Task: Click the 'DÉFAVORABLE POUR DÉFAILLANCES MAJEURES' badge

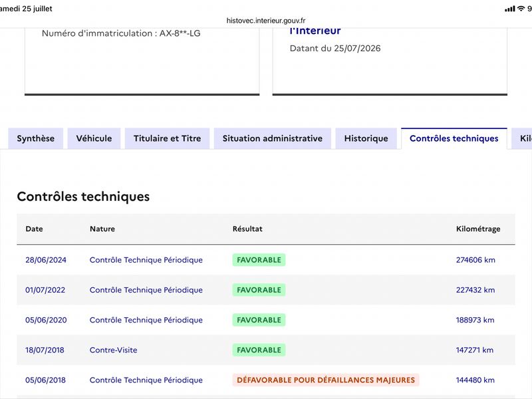Action: [x=326, y=380]
